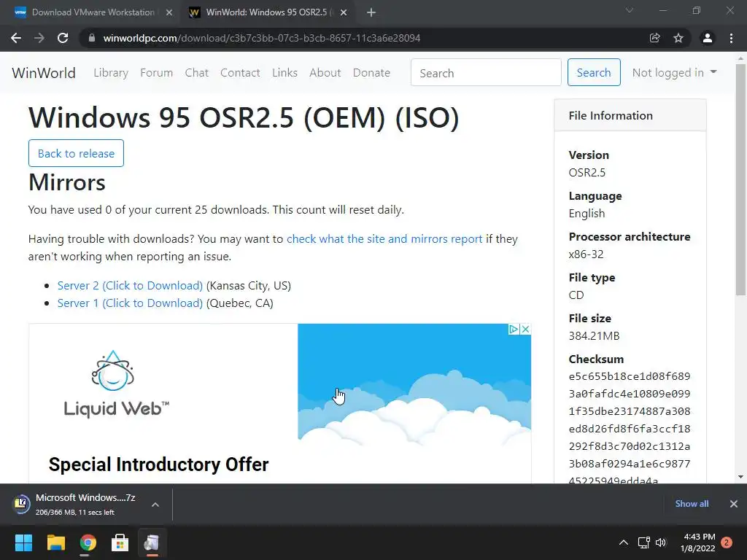Click the File Information panel header

(x=630, y=116)
